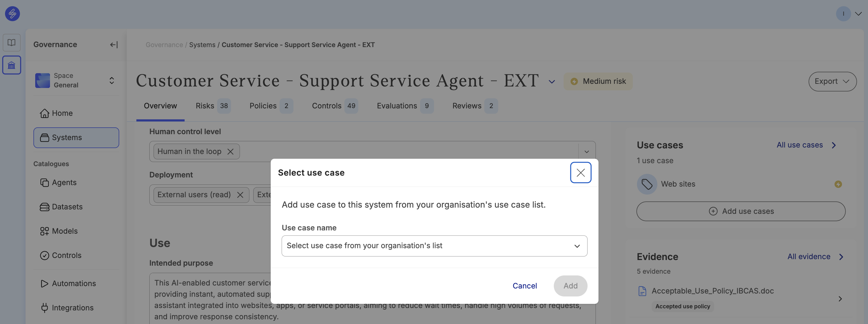The height and width of the screenshot is (324, 868).
Task: Open the Export dropdown
Action: click(x=832, y=81)
